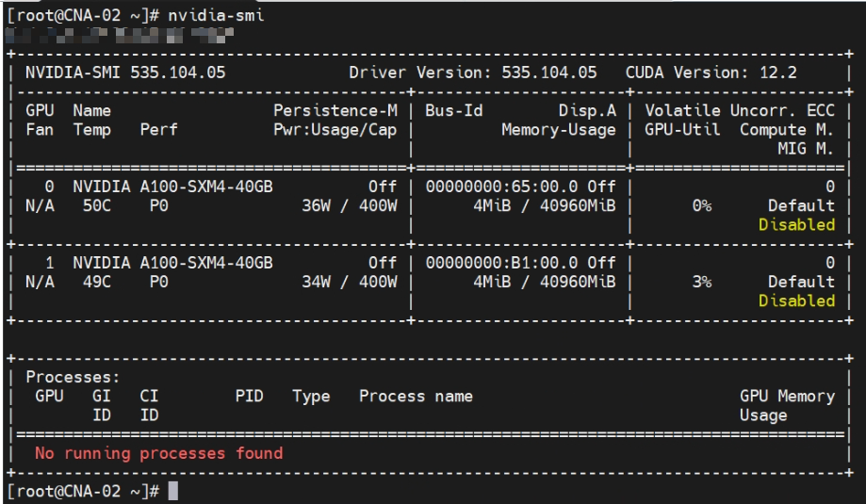Image resolution: width=866 pixels, height=504 pixels.
Task: Click the 34W / 400W power reading
Action: pyautogui.click(x=349, y=282)
